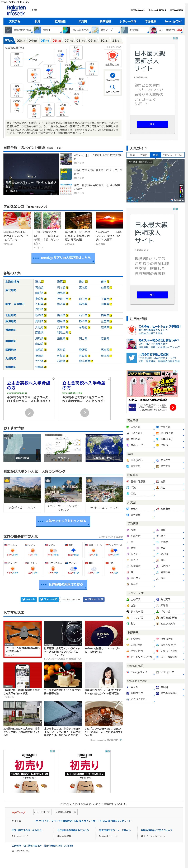Viewport: 188px width, 868px height.
Task: Click 楽天WOMAN header link
Action: tap(176, 10)
